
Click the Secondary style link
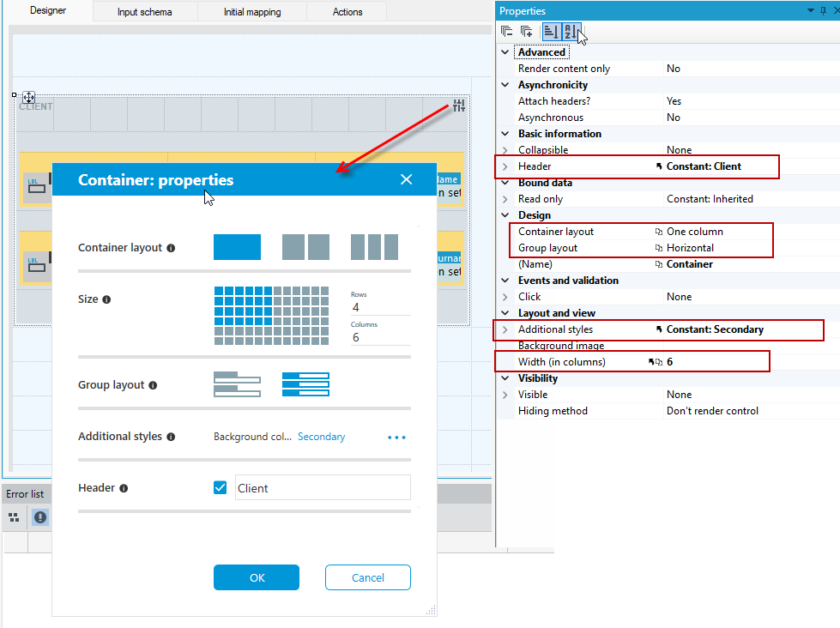click(x=322, y=437)
